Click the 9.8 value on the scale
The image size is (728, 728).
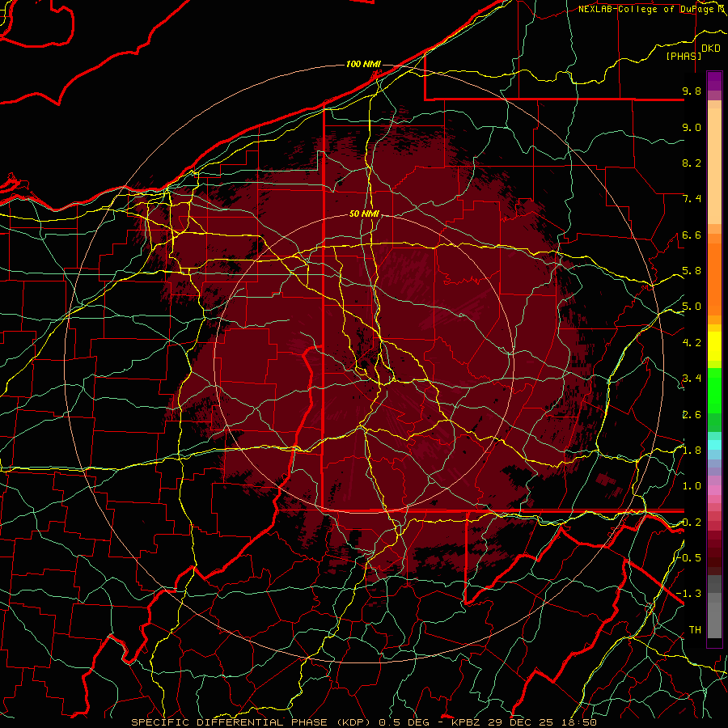pyautogui.click(x=692, y=91)
